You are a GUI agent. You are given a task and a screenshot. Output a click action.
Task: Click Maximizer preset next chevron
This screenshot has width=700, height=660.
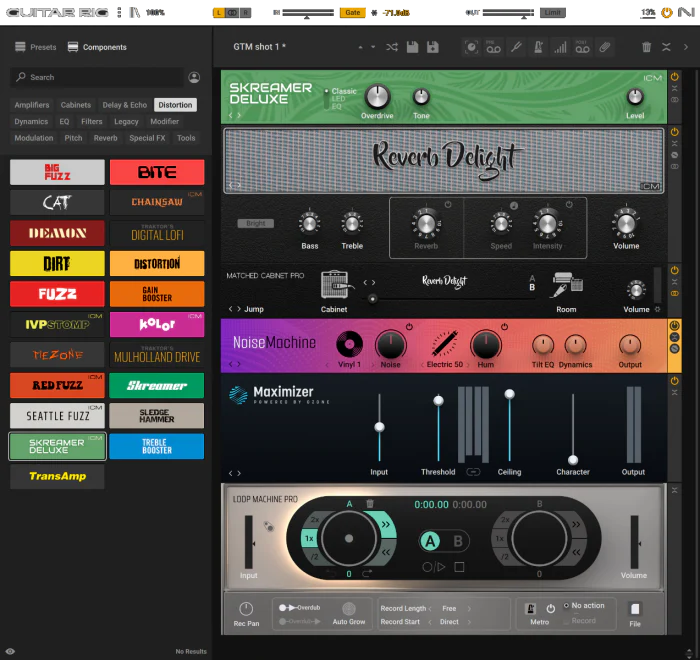pyautogui.click(x=239, y=473)
